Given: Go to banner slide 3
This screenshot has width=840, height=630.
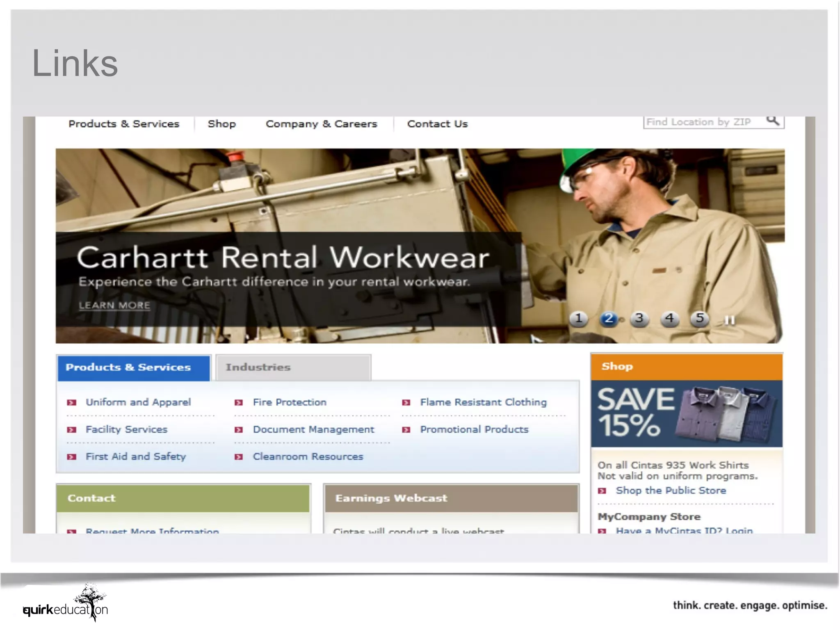Looking at the screenshot, I should click(639, 319).
